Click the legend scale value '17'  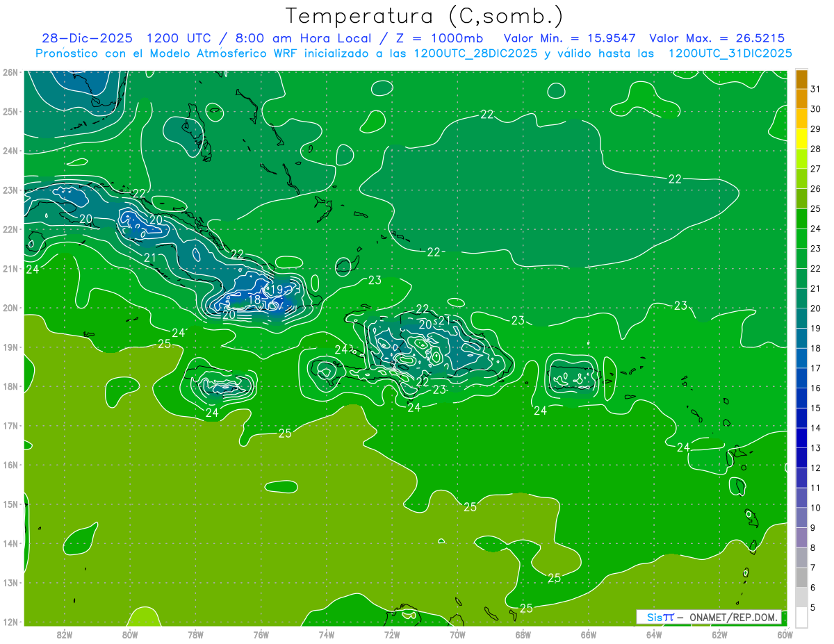pyautogui.click(x=815, y=368)
